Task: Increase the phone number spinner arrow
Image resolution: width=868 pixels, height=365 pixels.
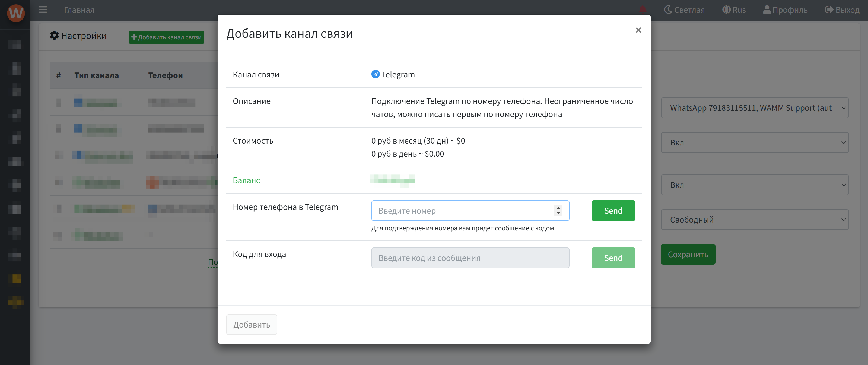Action: (x=558, y=208)
